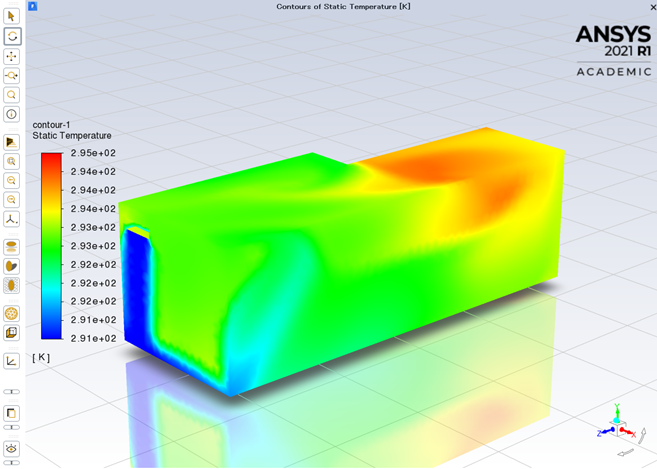Click Fit to Window magnifier icon

point(11,161)
